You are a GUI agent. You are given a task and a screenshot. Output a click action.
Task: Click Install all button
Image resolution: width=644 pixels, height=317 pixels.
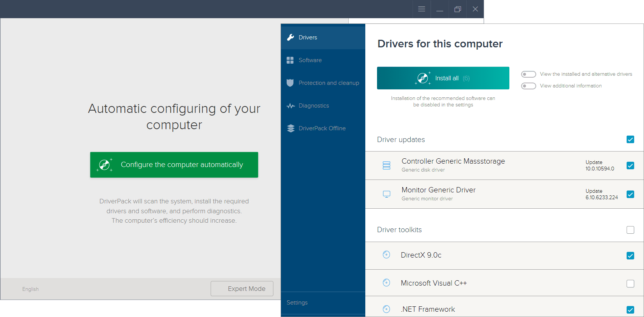[x=443, y=78]
